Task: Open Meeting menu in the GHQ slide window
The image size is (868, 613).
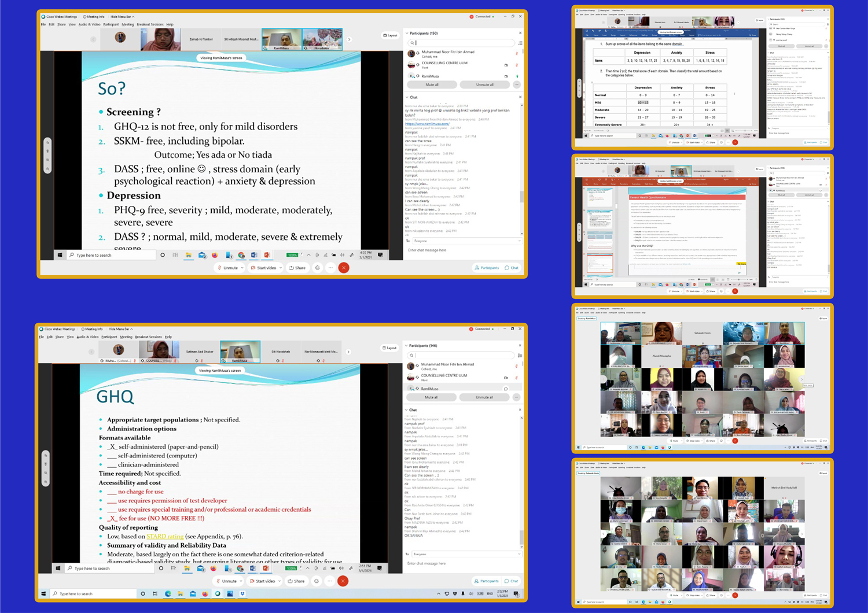Action: 126,337
